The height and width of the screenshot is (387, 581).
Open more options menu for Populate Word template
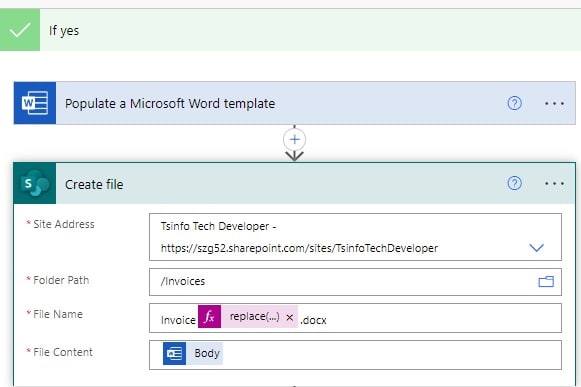pos(554,103)
